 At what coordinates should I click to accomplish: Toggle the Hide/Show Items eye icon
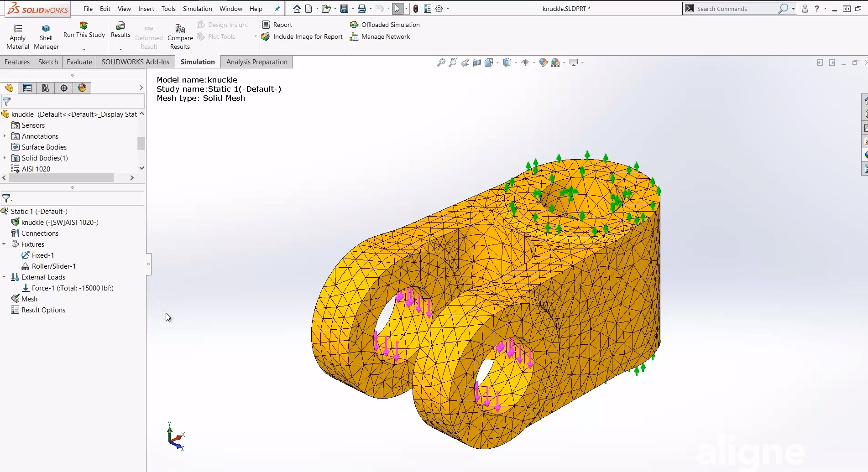point(525,62)
